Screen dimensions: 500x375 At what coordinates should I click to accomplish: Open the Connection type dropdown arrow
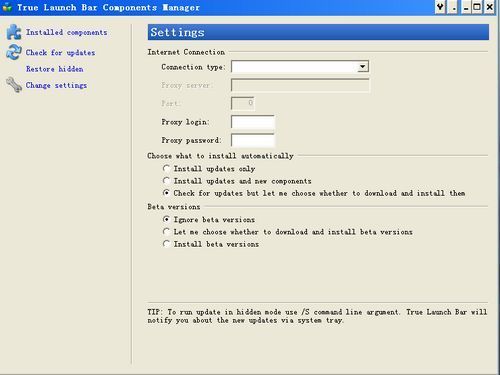click(x=362, y=67)
